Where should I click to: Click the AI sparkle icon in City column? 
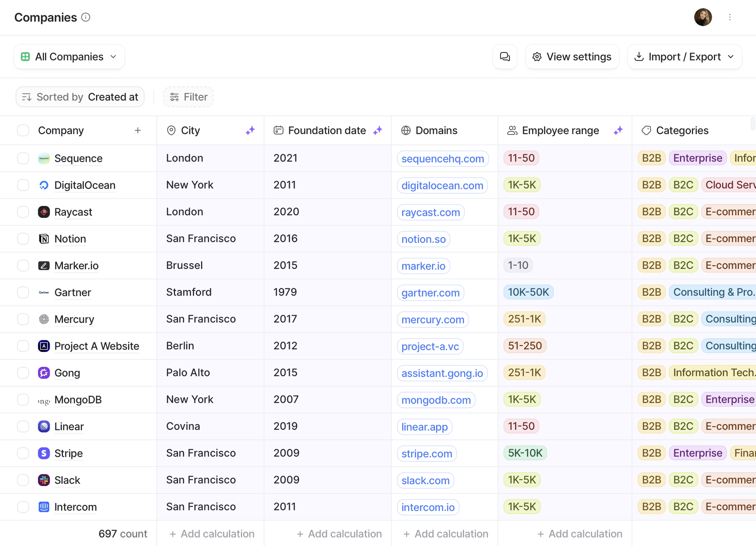tap(250, 130)
